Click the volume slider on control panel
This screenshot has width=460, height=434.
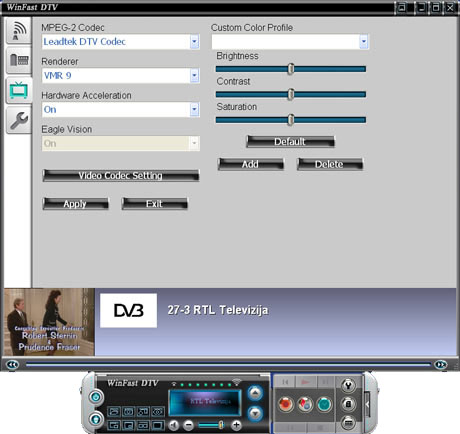(212, 425)
